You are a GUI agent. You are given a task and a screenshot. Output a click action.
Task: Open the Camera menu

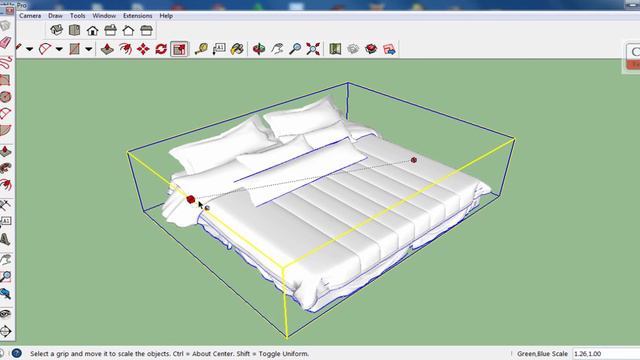(30, 16)
